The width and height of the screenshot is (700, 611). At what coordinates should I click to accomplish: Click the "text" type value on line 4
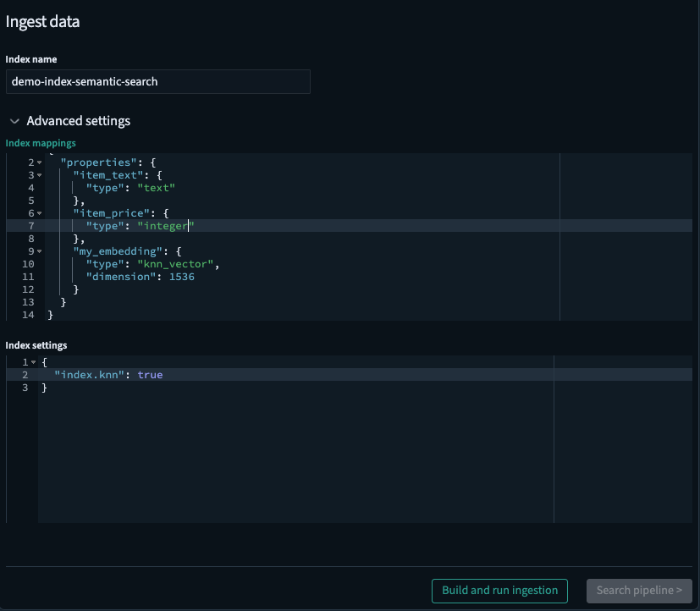[x=157, y=188]
